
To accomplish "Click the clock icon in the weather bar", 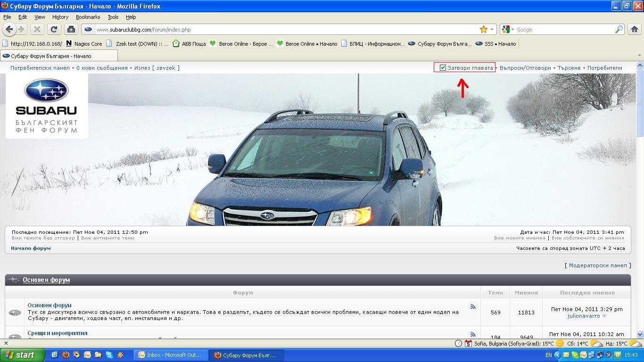I will coord(458,343).
